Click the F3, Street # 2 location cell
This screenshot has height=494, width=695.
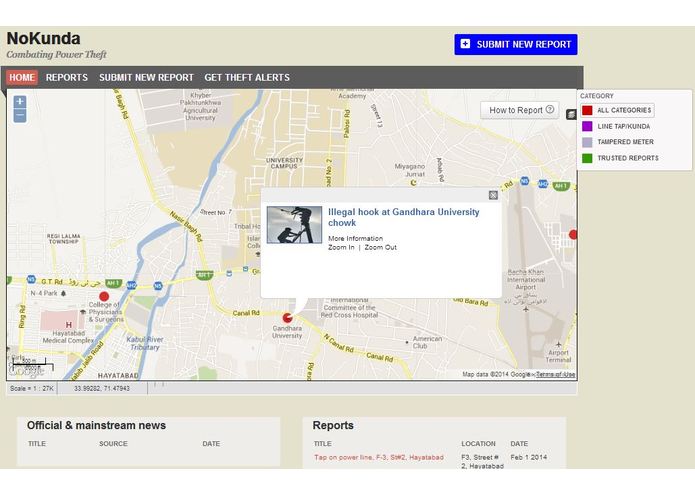[x=482, y=462]
